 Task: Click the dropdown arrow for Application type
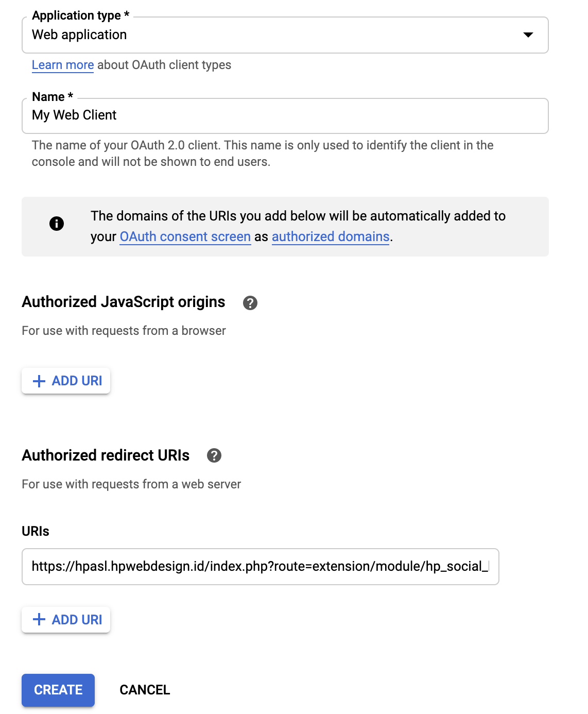[x=528, y=35]
